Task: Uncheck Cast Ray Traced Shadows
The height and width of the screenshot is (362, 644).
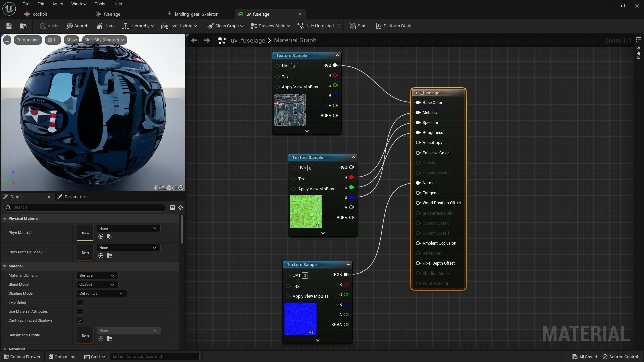Action: point(80,321)
